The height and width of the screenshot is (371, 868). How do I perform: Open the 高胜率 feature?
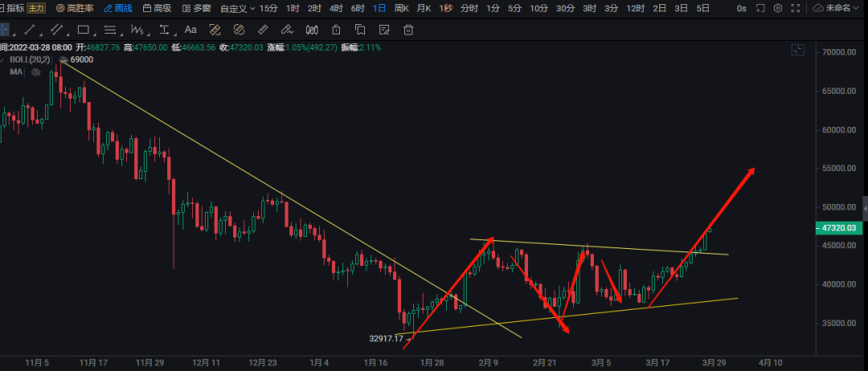[x=76, y=8]
